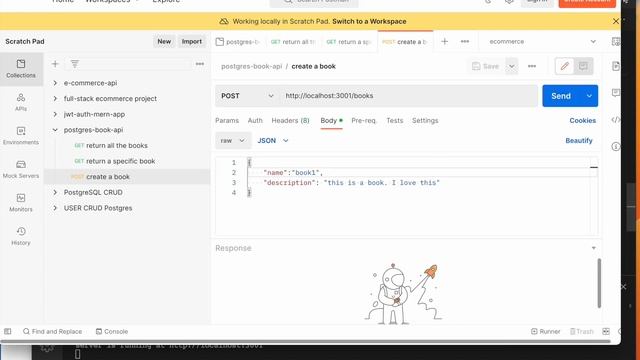This screenshot has height=360, width=640.
Task: Click the request URL input field
Action: pos(409,96)
